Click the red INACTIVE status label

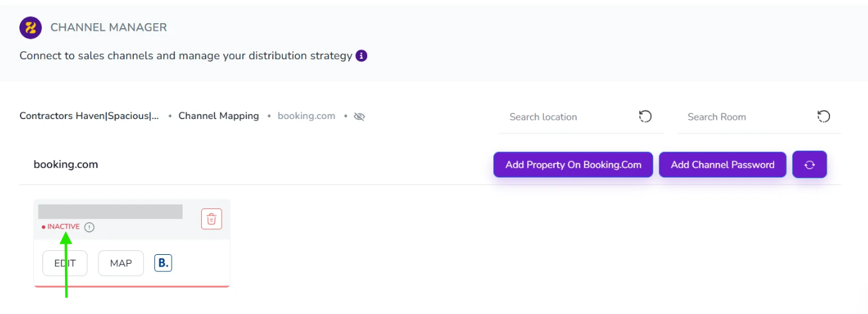coord(63,227)
